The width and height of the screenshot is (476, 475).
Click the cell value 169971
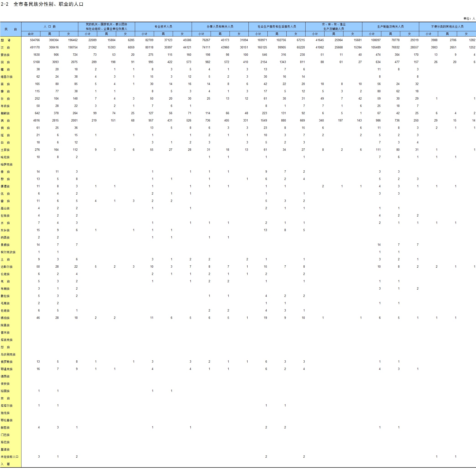(x=262, y=40)
